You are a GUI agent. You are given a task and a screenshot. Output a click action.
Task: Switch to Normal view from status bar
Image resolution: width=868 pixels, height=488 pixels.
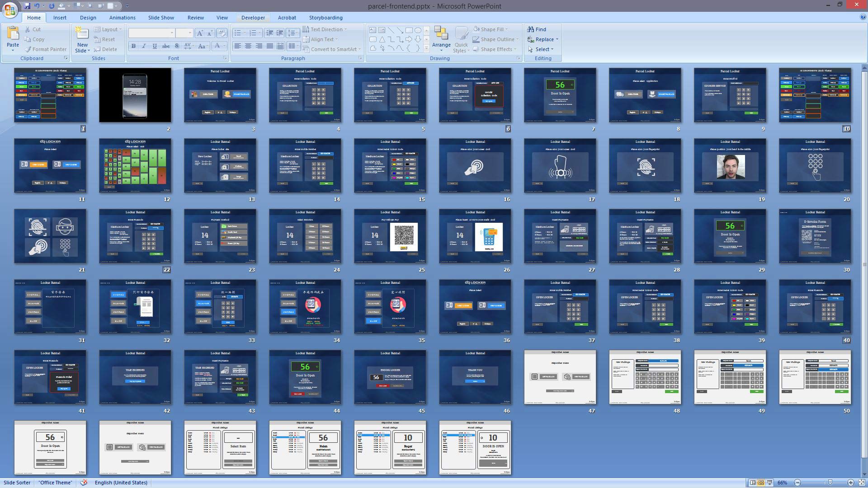[753, 483]
